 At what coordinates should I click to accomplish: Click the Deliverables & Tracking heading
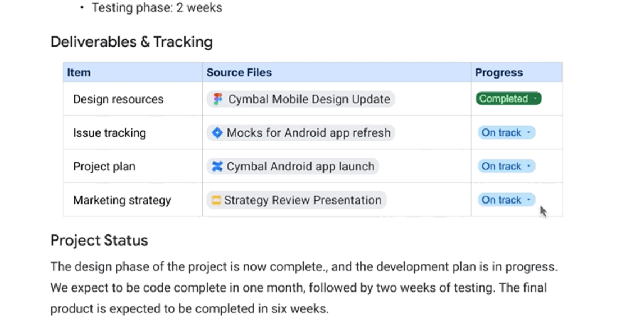coord(131,42)
